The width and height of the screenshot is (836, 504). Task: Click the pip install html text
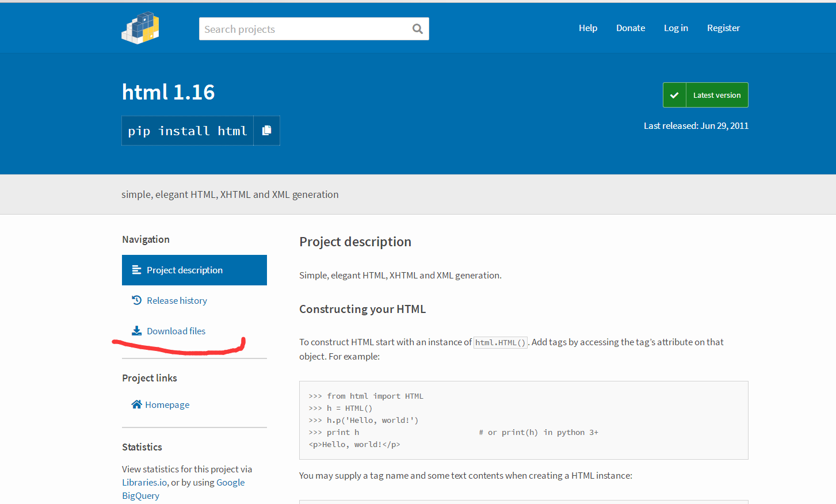pos(188,131)
